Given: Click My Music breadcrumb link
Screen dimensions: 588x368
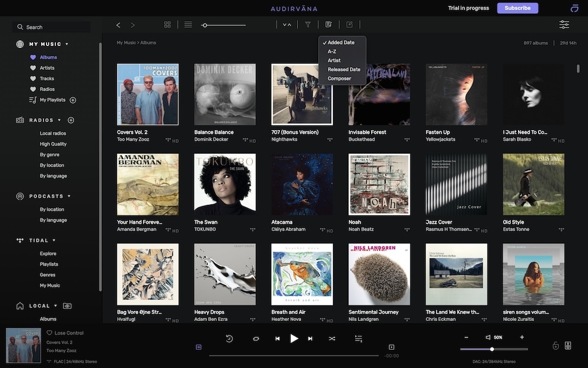Looking at the screenshot, I should [126, 43].
